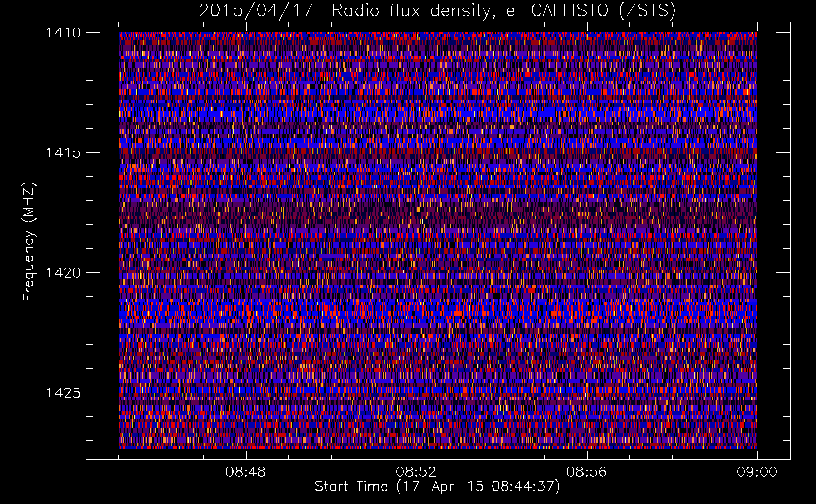The width and height of the screenshot is (816, 504).
Task: Click the 08:56 time axis label
Action: 587,472
